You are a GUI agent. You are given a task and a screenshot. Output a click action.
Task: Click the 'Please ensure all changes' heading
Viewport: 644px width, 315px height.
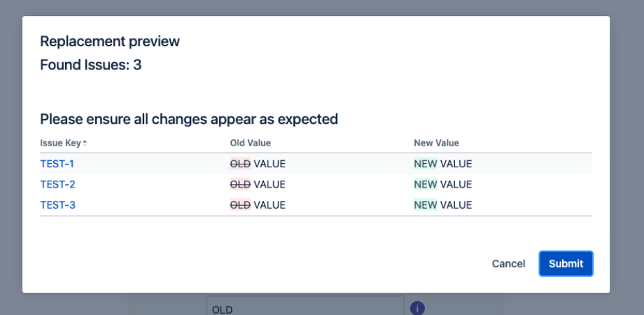point(189,119)
